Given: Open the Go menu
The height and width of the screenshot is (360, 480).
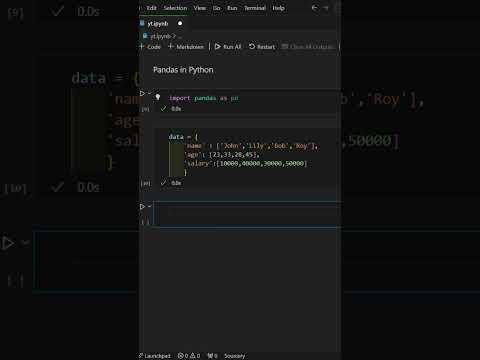Looking at the screenshot, I should 216,8.
